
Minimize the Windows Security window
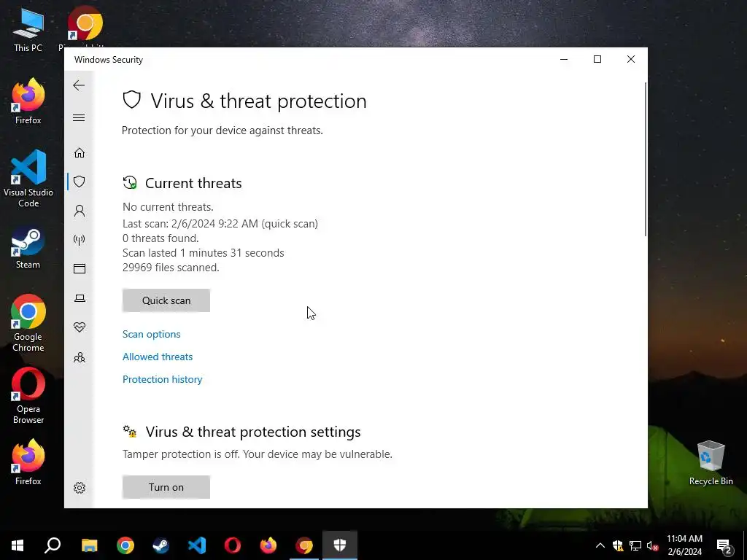(x=564, y=59)
